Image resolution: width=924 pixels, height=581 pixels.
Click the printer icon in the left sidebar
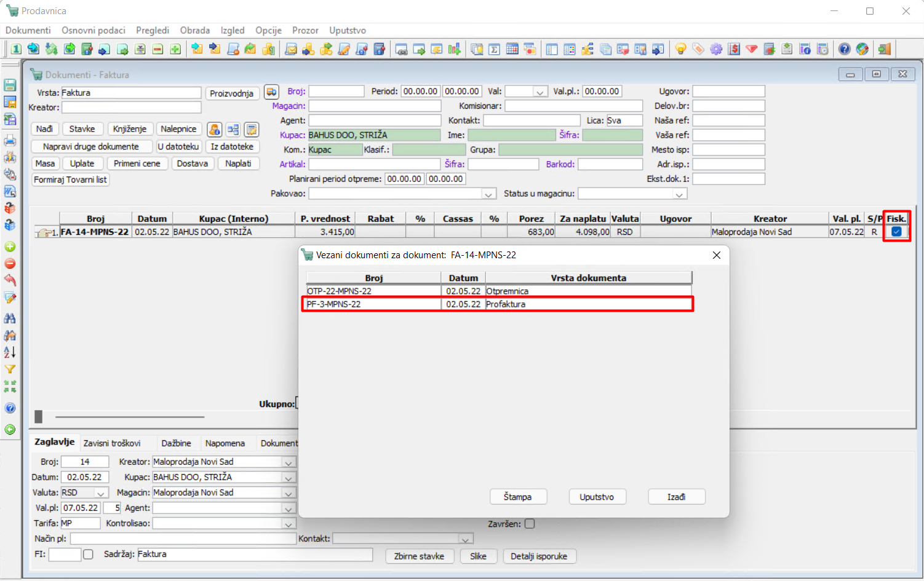[x=10, y=141]
